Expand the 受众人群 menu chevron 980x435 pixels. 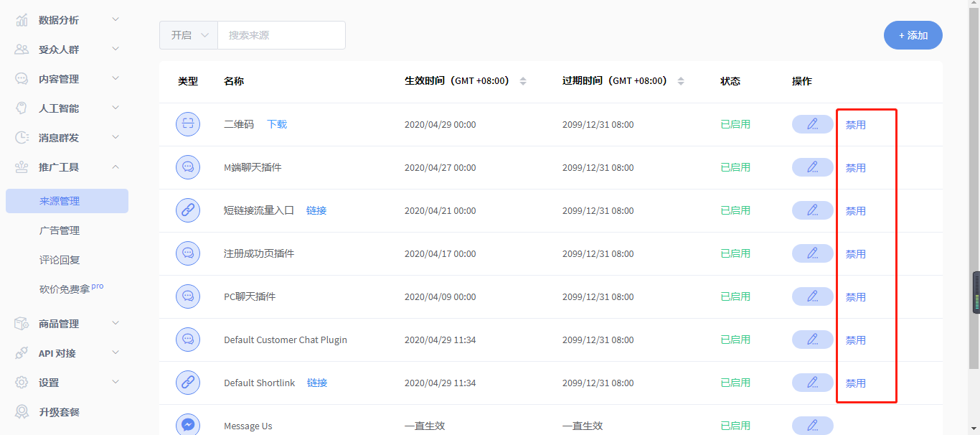click(x=116, y=49)
